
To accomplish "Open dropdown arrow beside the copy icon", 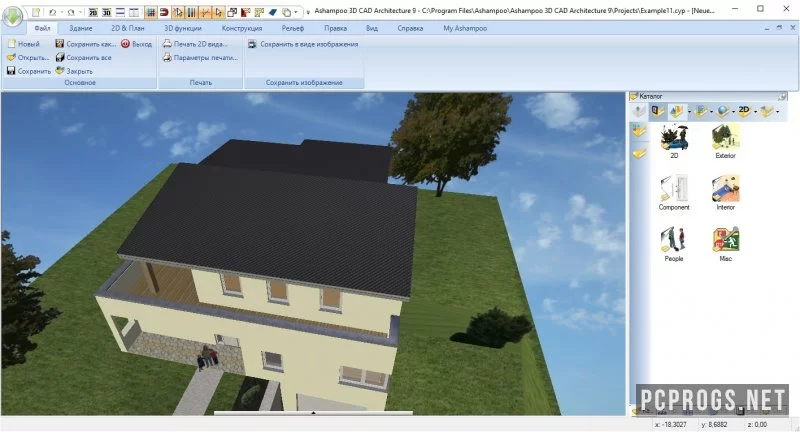I will (x=295, y=12).
